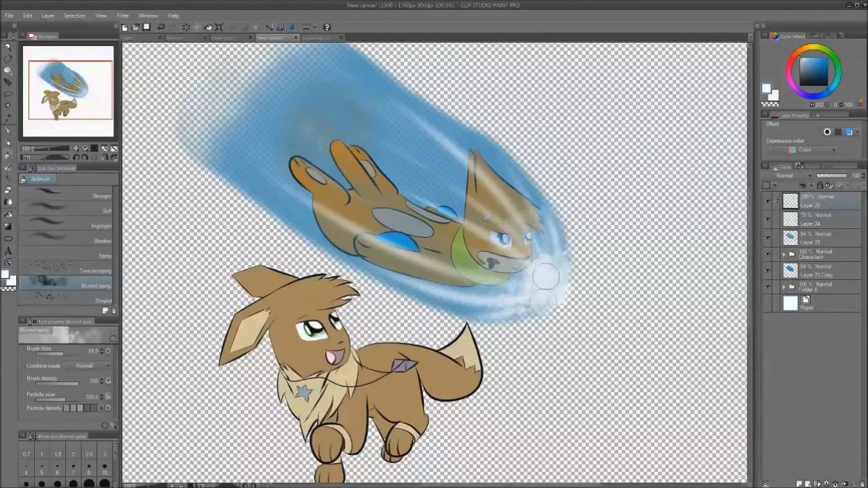The width and height of the screenshot is (868, 488).
Task: Open the Expression color dropdown
Action: 802,150
